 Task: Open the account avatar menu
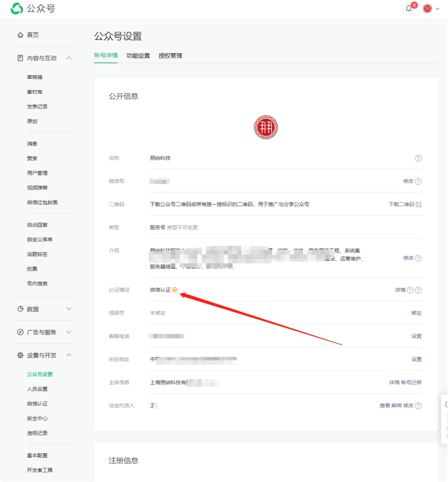(x=428, y=9)
